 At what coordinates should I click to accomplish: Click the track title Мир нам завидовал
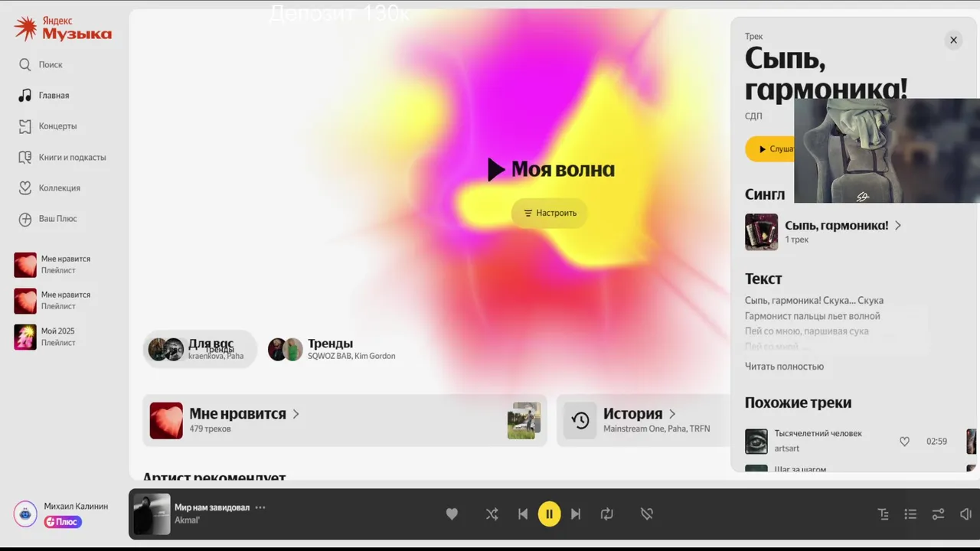pos(212,507)
